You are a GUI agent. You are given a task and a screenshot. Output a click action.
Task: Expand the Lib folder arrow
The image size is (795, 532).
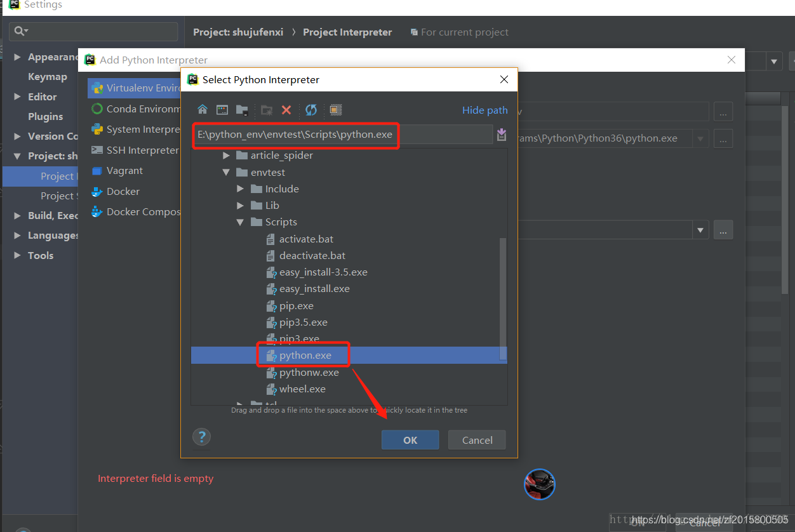(x=240, y=205)
